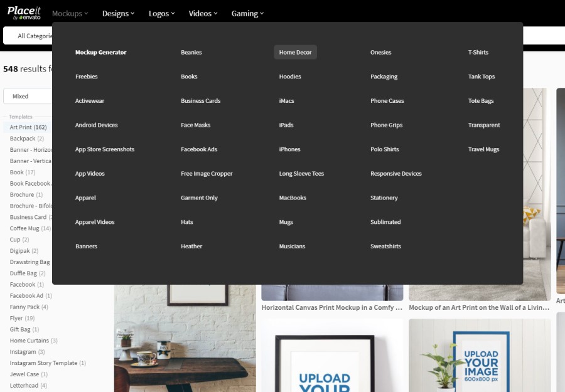565x392 pixels.
Task: Select Transparent mockups
Action: click(x=484, y=125)
